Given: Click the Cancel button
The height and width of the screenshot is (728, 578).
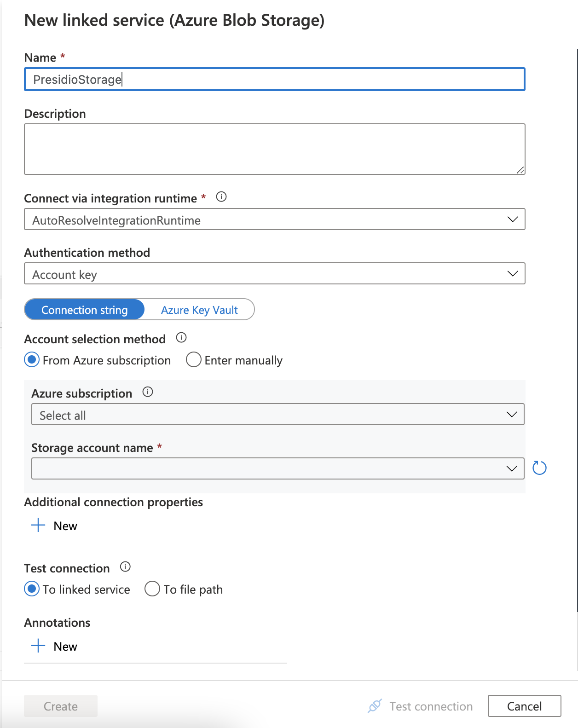Looking at the screenshot, I should coord(525,706).
